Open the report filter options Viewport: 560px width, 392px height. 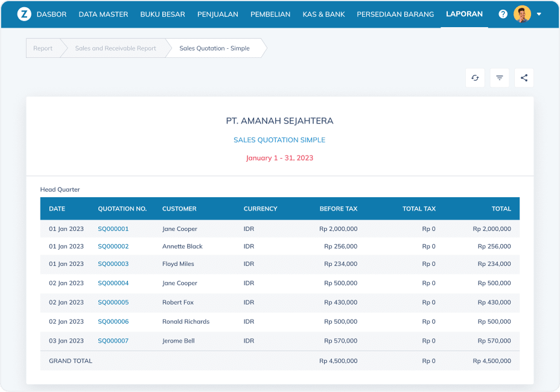(x=499, y=78)
